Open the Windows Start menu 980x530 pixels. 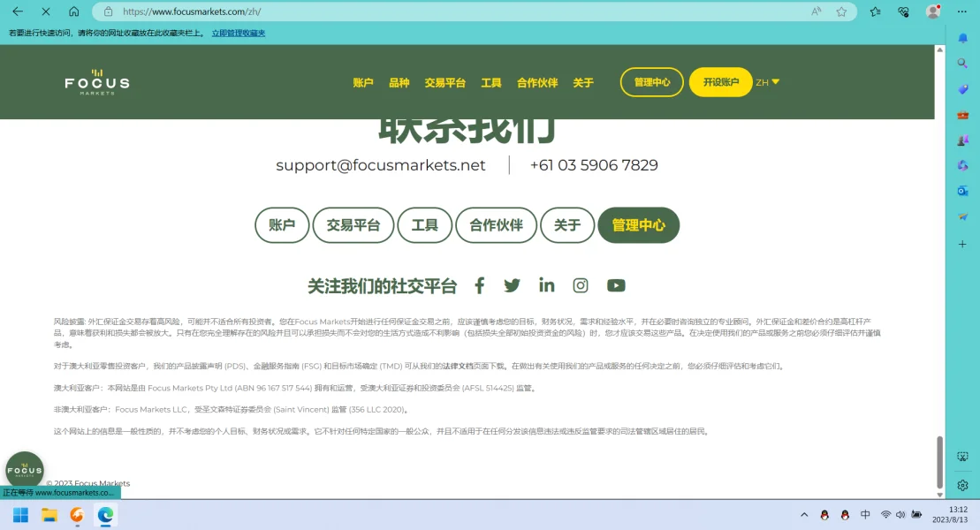coord(20,515)
